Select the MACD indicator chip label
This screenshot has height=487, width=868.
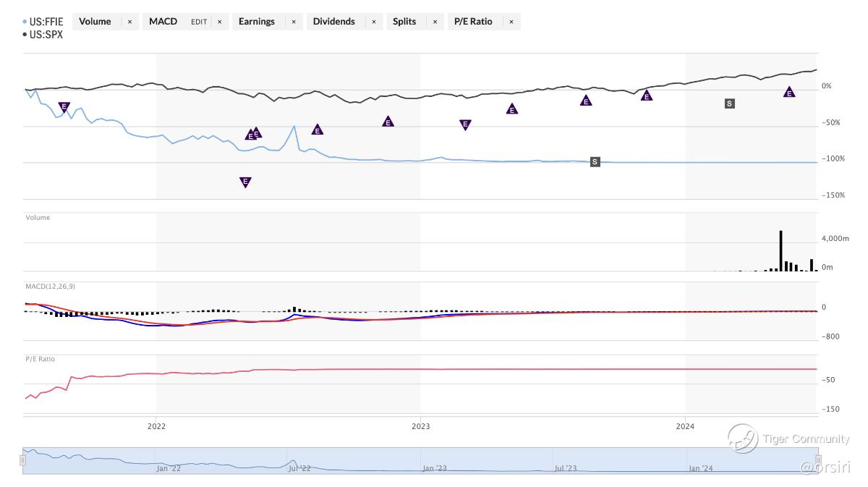(x=163, y=22)
